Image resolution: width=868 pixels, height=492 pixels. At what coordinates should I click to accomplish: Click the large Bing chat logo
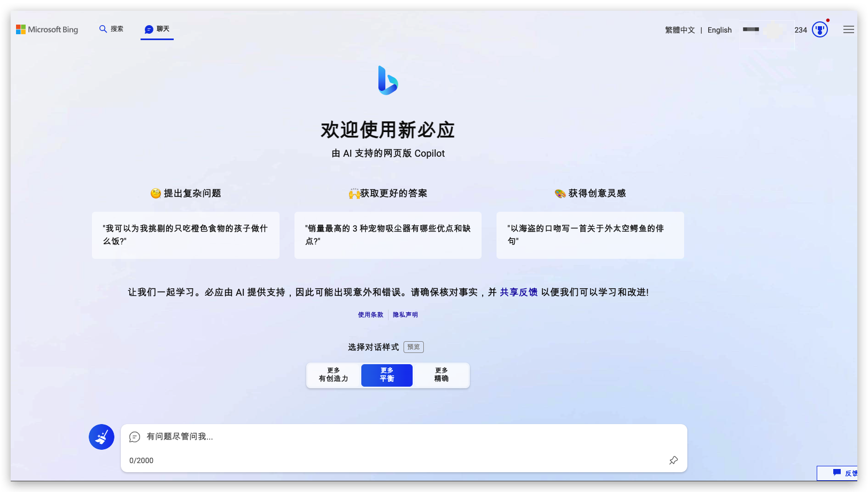pyautogui.click(x=388, y=80)
